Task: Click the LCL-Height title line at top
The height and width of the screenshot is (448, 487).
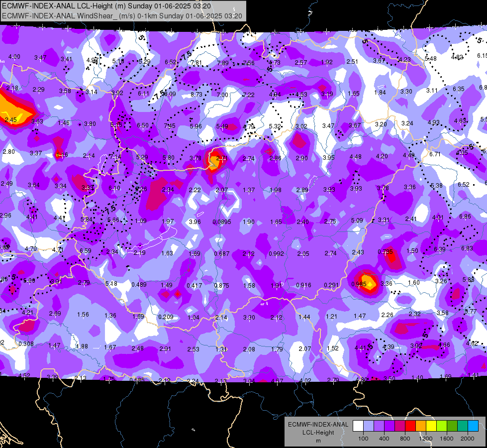Action: (x=106, y=6)
